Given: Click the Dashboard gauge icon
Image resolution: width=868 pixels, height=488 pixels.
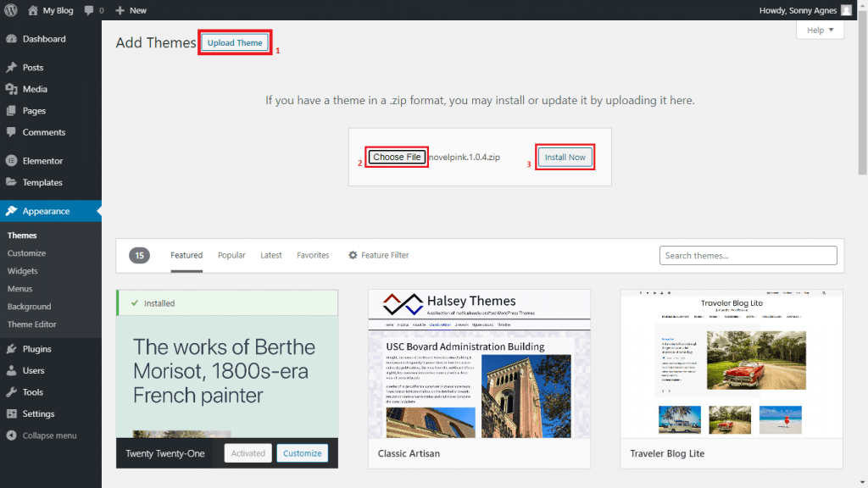Looking at the screenshot, I should click(x=11, y=39).
